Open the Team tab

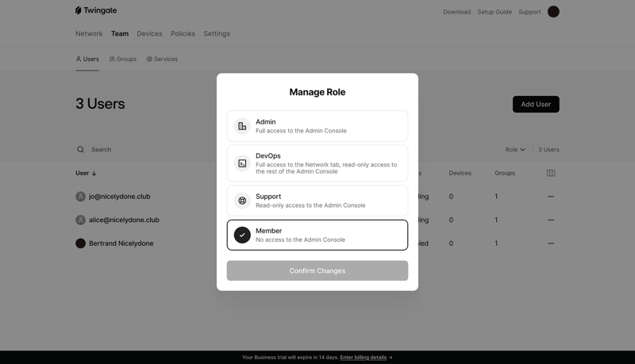120,33
